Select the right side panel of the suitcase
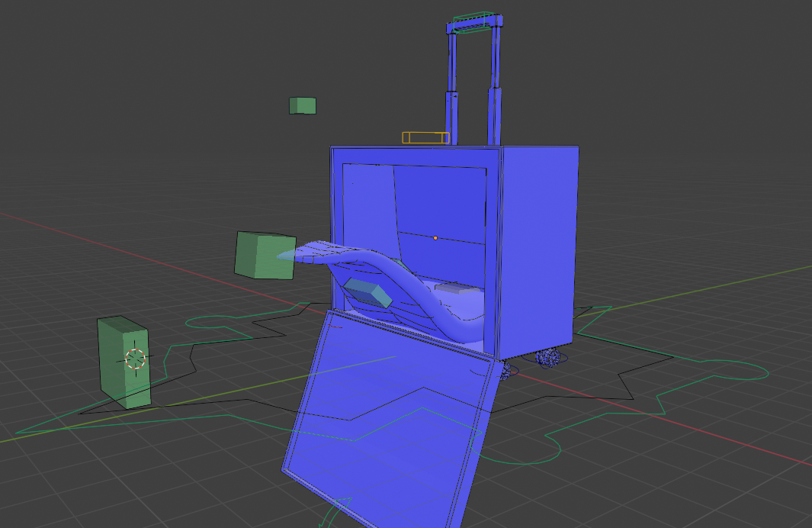This screenshot has width=812, height=528. click(x=538, y=251)
